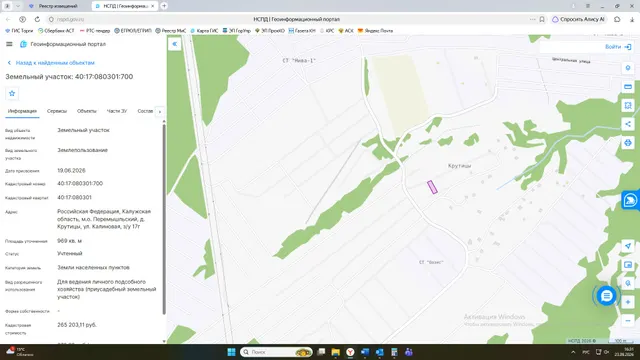The image size is (640, 360).
Task: Open the round chat bubble button
Action: [607, 296]
